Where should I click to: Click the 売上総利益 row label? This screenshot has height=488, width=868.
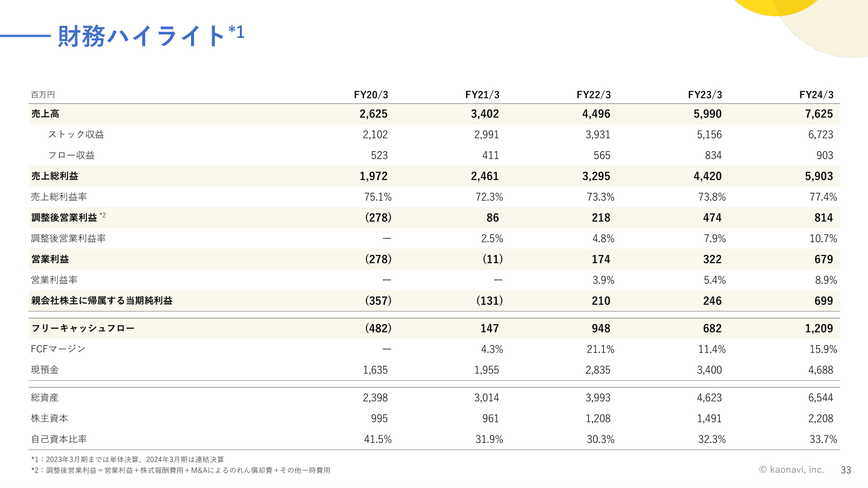[54, 176]
